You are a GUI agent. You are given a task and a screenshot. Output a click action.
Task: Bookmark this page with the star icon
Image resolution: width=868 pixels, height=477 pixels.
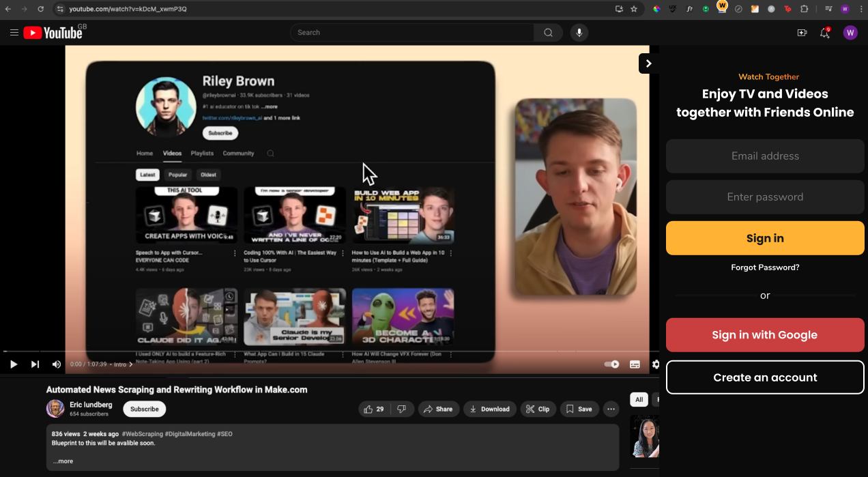click(x=634, y=9)
